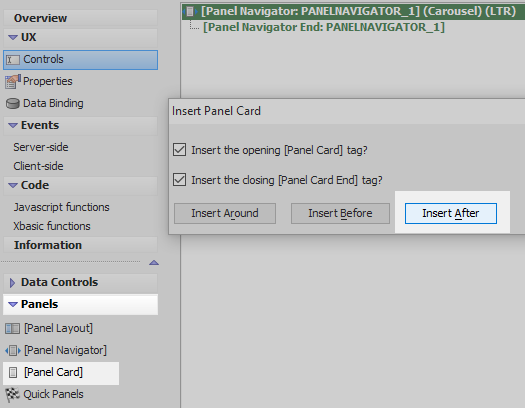Click the Insert Before button
525x408 pixels.
340,213
